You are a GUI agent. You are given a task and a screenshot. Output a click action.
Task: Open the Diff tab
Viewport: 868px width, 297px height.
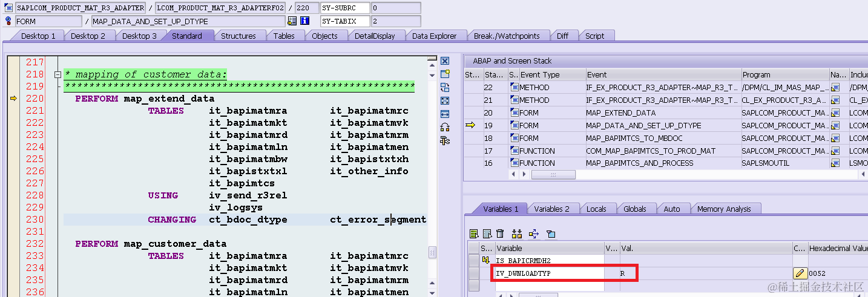click(x=563, y=36)
